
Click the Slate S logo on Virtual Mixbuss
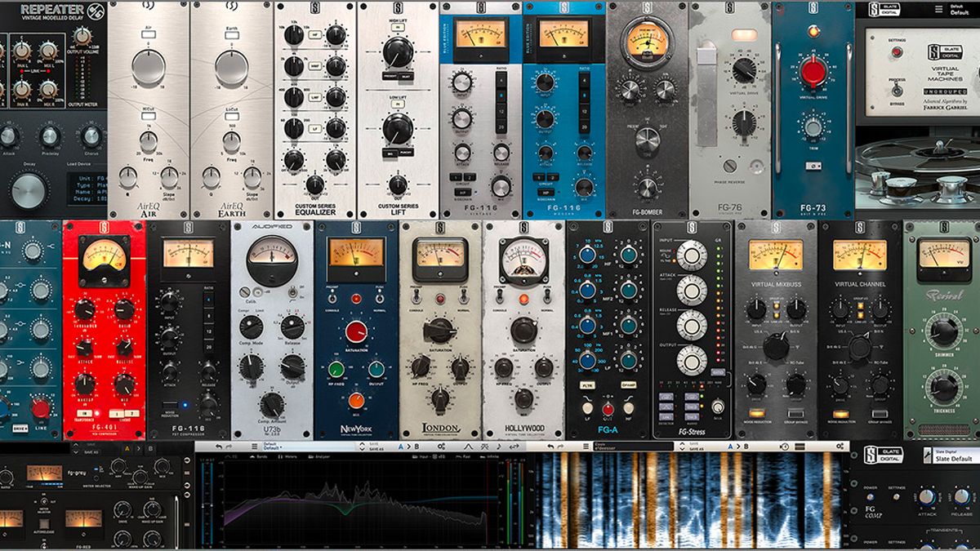[x=776, y=227]
